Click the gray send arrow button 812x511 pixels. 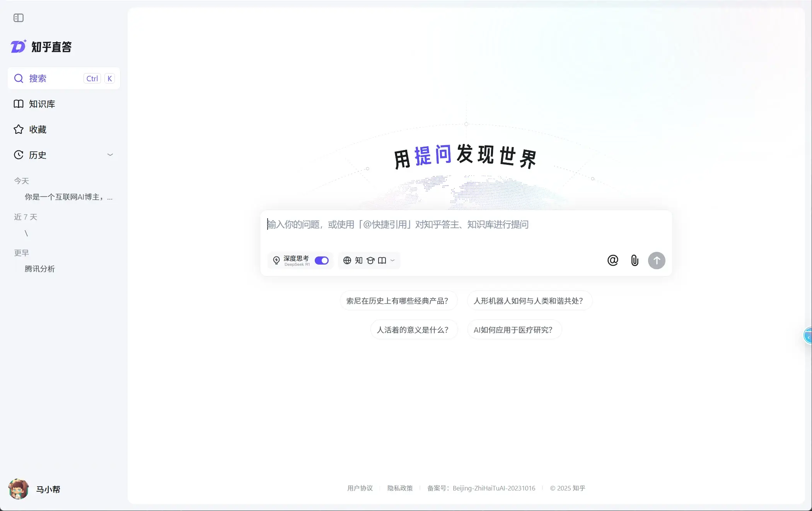tap(656, 260)
